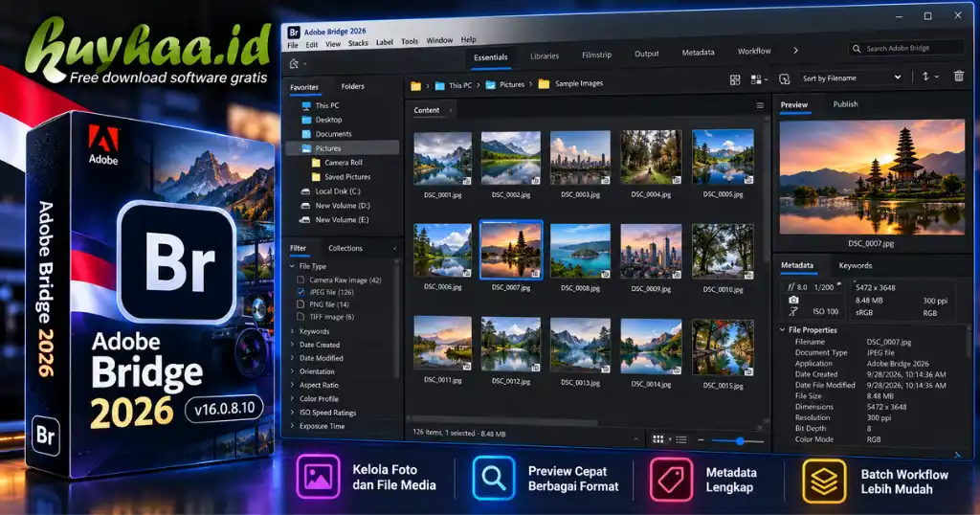Click the Camera Roll folder icon
Screen dimensions: 980x515
pyautogui.click(x=316, y=163)
